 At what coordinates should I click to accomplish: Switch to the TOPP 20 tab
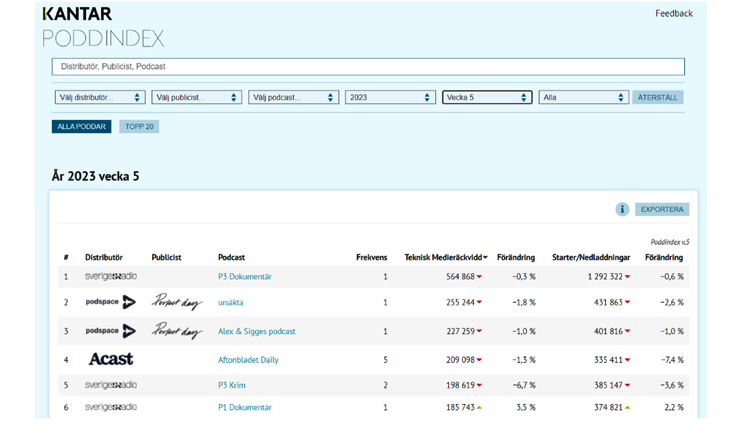click(x=139, y=126)
